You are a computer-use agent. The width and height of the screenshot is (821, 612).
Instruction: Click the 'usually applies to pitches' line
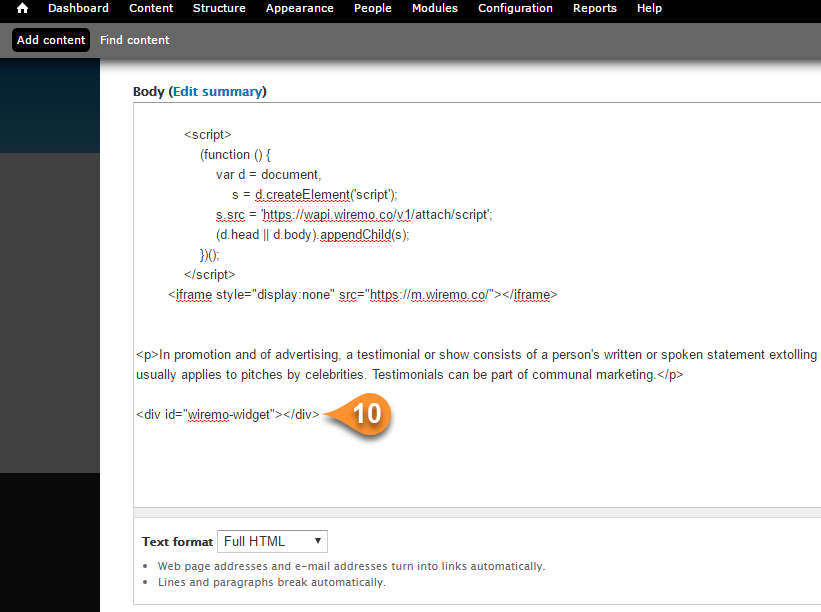click(409, 375)
